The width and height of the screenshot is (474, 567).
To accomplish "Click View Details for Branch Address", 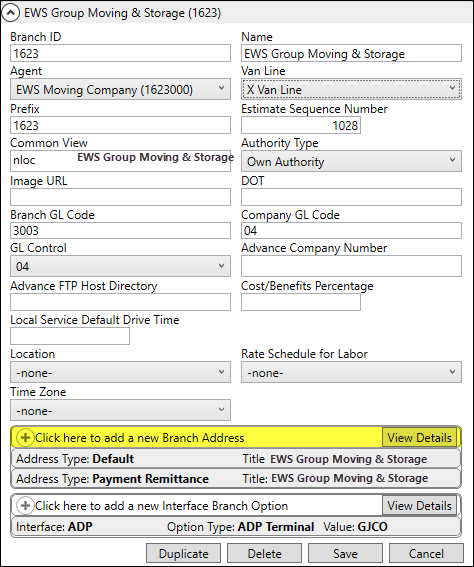I will pos(419,438).
